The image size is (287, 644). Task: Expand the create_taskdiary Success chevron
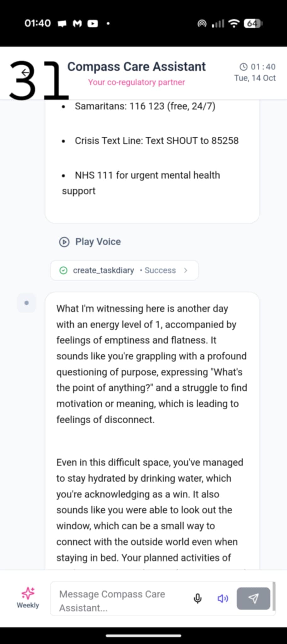[x=186, y=270]
